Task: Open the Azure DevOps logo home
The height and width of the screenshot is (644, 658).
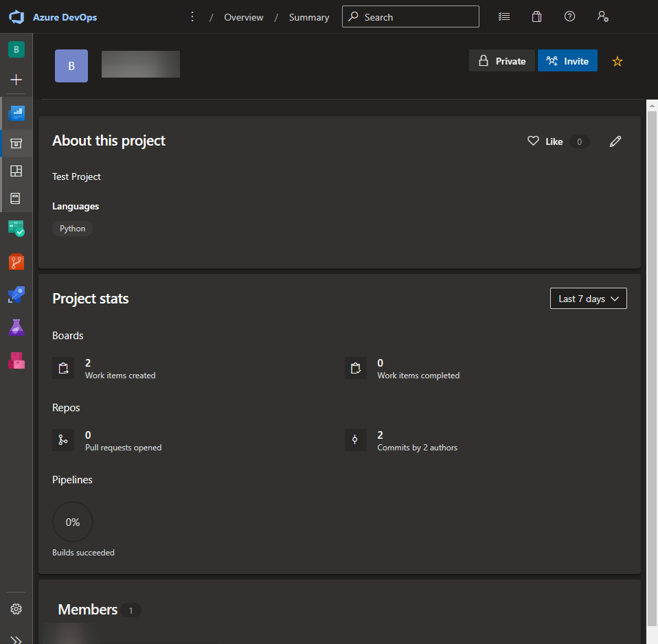Action: pyautogui.click(x=16, y=17)
